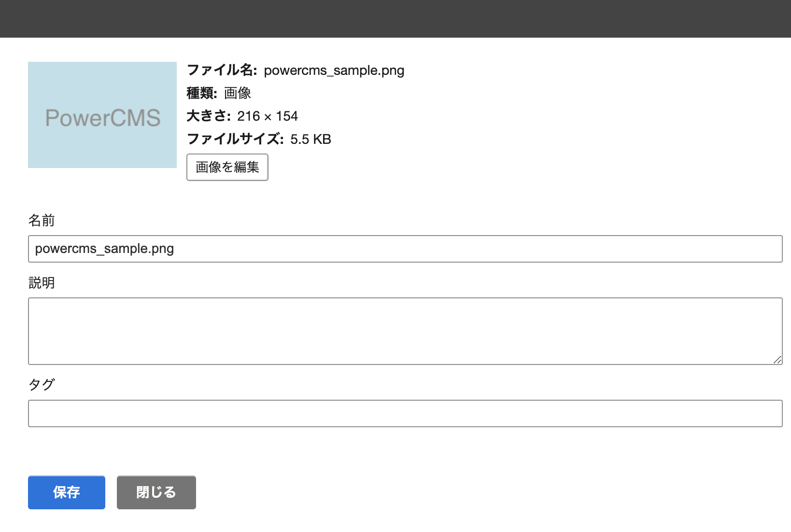Click the dark header bar at the top
The width and height of the screenshot is (791, 532).
(395, 18)
